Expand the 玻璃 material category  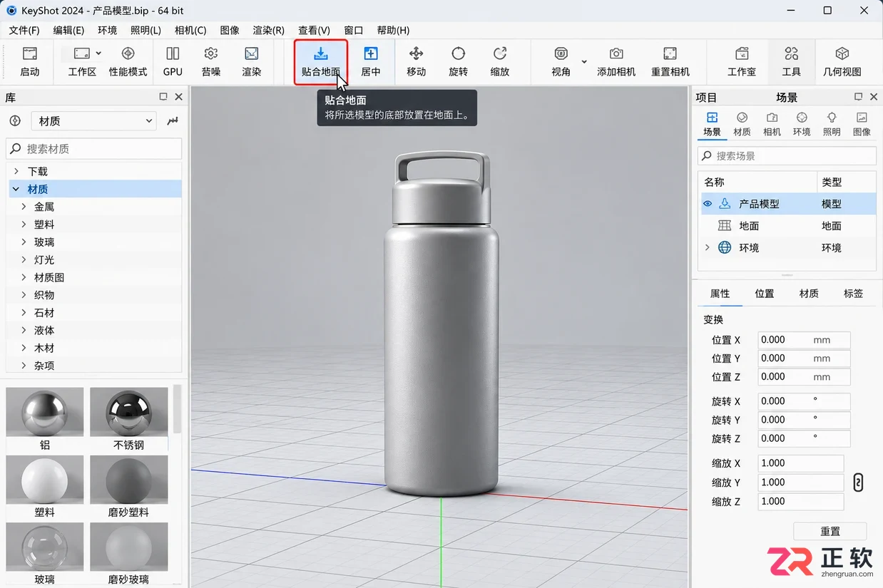24,242
